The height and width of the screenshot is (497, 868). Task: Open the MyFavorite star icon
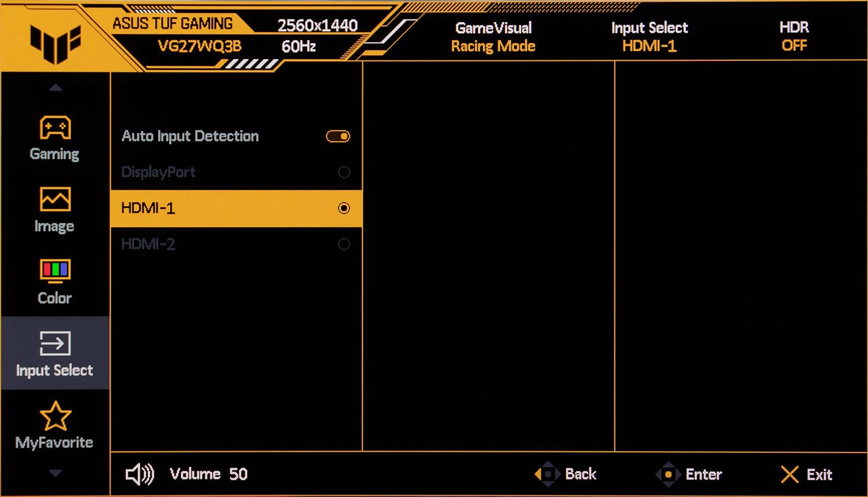tap(55, 416)
